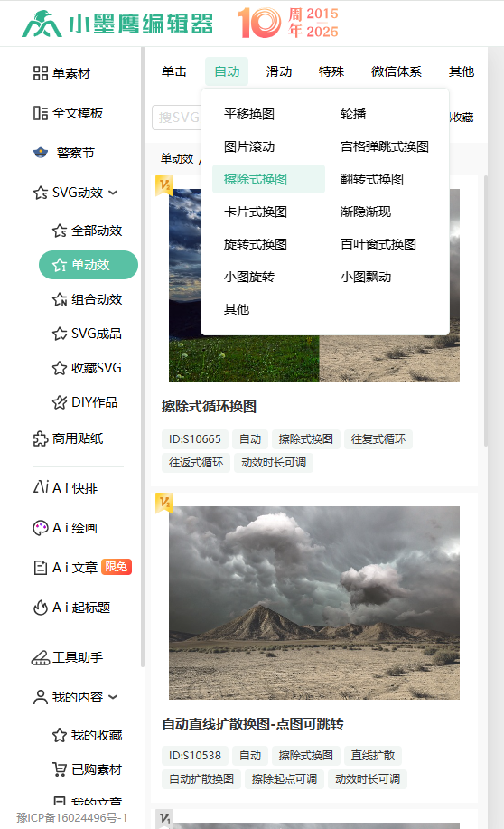This screenshot has height=829, width=504.
Task: Click the content list vertical scrollbar
Action: pyautogui.click(x=486, y=312)
